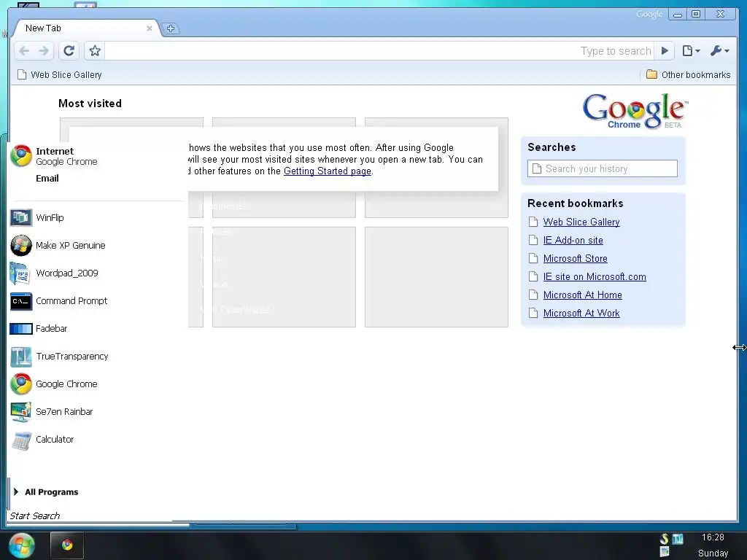The height and width of the screenshot is (560, 747).
Task: Click the Go arrow next to the address bar
Action: click(x=665, y=50)
